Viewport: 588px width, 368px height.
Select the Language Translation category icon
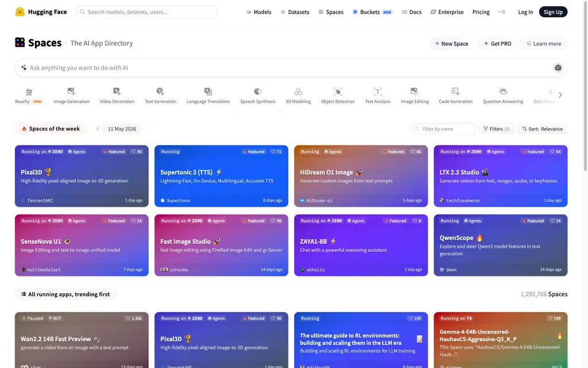pyautogui.click(x=208, y=91)
